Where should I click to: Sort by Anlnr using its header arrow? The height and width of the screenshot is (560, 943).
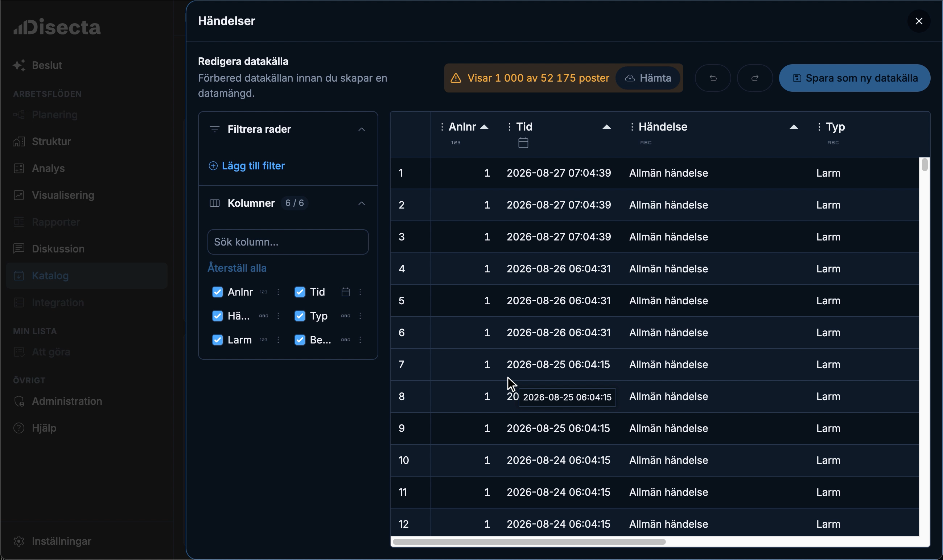click(x=484, y=127)
